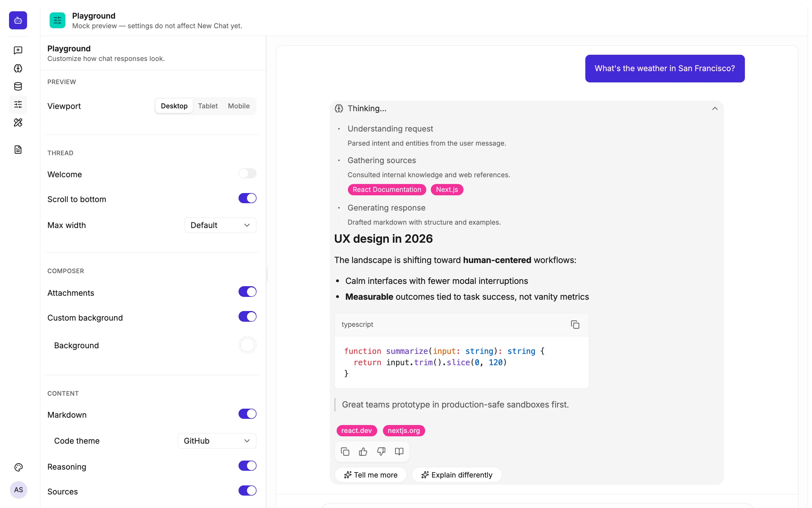This screenshot has height=508, width=812.
Task: Click the UX design in 2026 heading
Action: click(383, 239)
